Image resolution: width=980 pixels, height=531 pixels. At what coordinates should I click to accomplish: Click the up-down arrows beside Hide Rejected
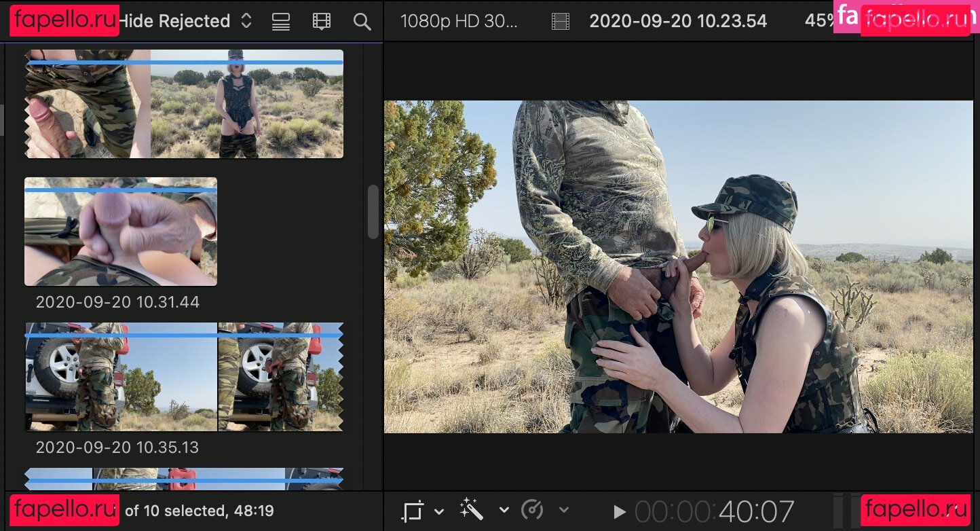246,21
